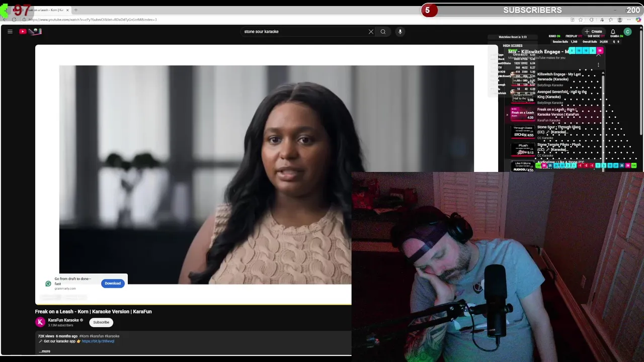Screen dimensions: 644x362
Task: Reload the page with the browser refresh icon
Action: click(x=14, y=20)
